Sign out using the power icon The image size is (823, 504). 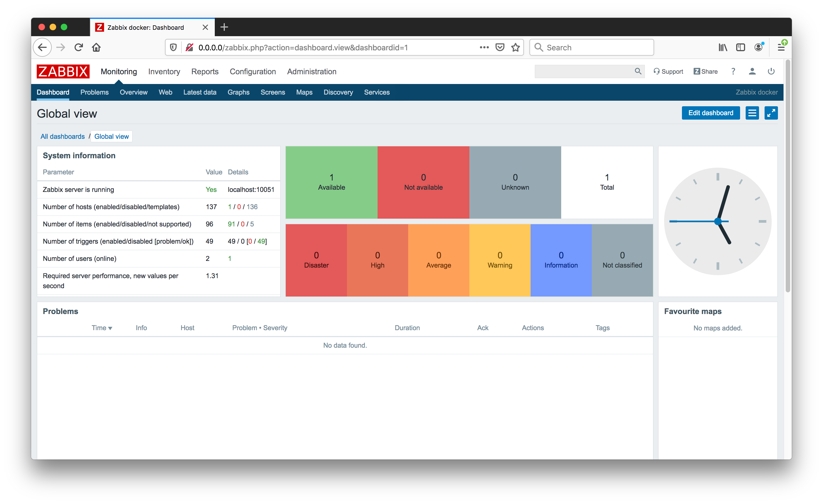[x=771, y=71]
